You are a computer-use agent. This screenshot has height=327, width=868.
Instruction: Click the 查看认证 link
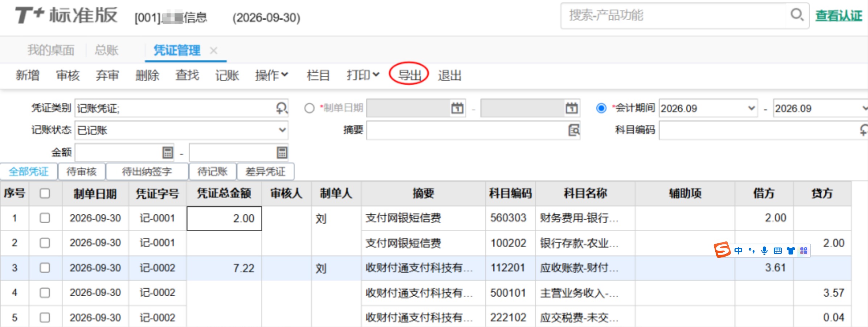pos(839,16)
